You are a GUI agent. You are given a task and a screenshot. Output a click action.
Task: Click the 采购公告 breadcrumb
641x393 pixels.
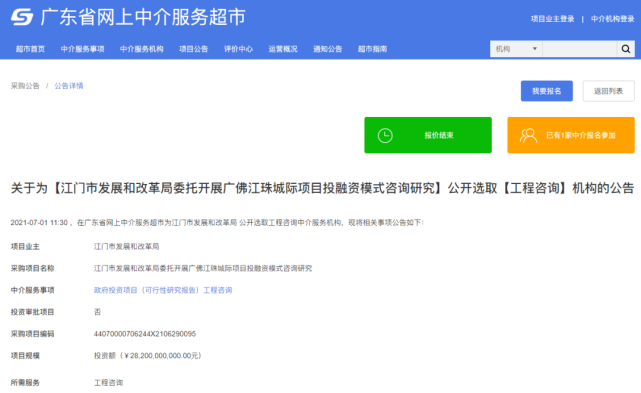pyautogui.click(x=25, y=86)
